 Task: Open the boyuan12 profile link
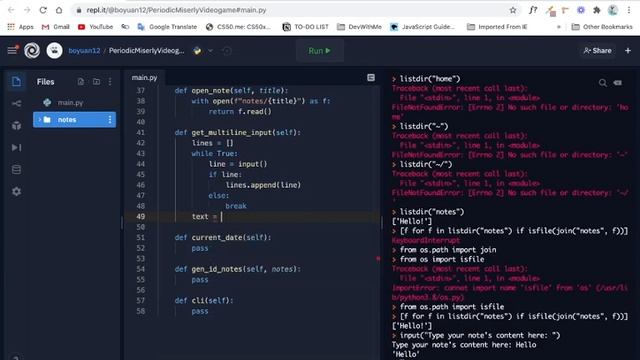click(84, 51)
